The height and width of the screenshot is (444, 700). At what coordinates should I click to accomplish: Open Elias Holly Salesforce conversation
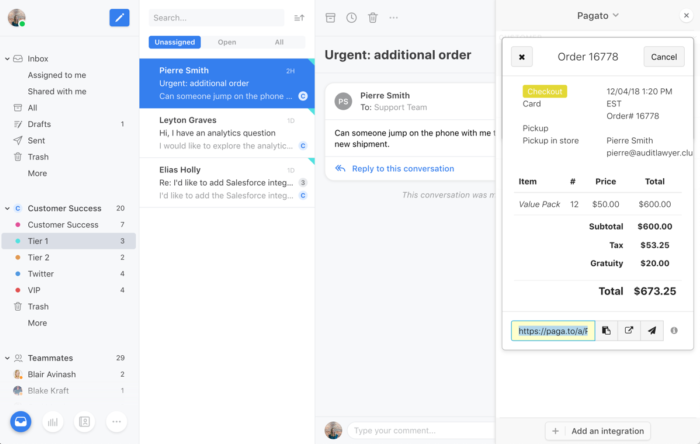227,183
